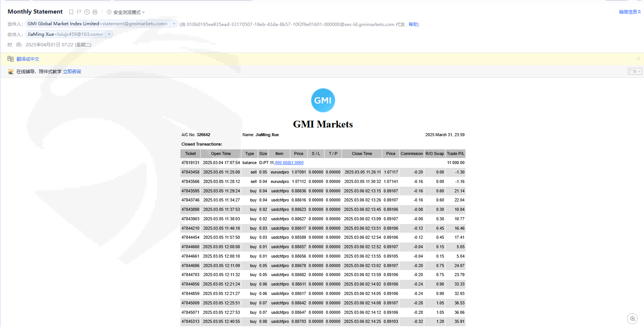
Task: Select ticket number 47843458
Action: click(x=191, y=172)
